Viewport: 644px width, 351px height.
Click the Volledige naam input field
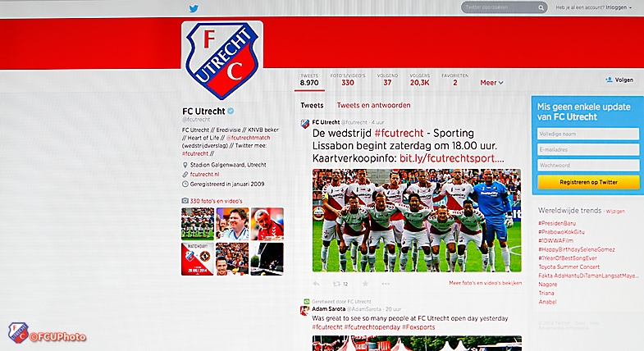click(x=588, y=134)
